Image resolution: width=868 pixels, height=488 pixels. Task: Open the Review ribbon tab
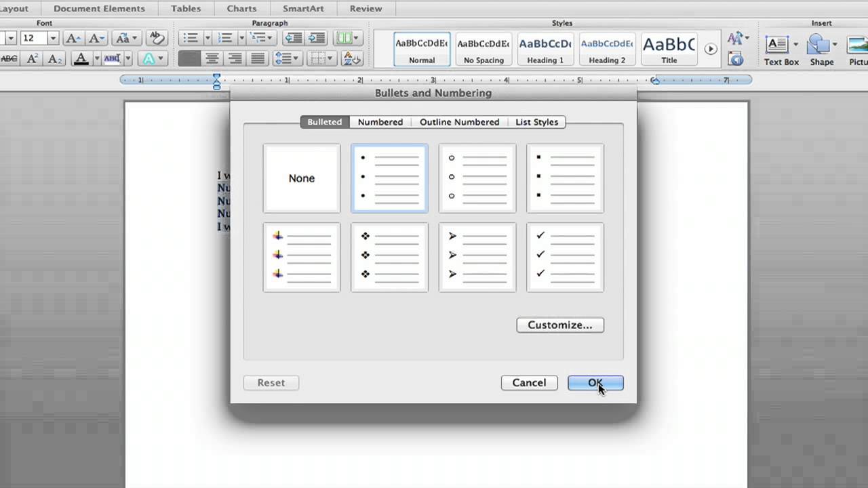[x=366, y=9]
